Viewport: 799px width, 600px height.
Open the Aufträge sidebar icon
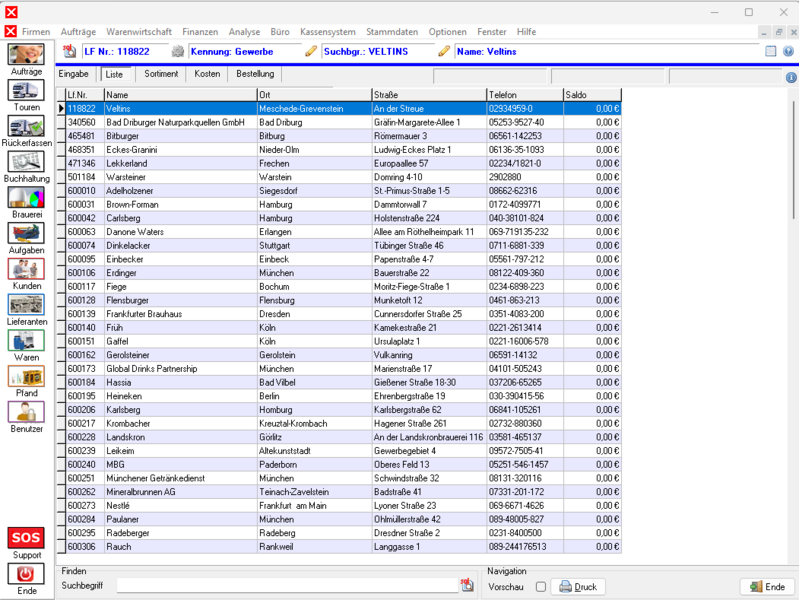click(x=25, y=55)
